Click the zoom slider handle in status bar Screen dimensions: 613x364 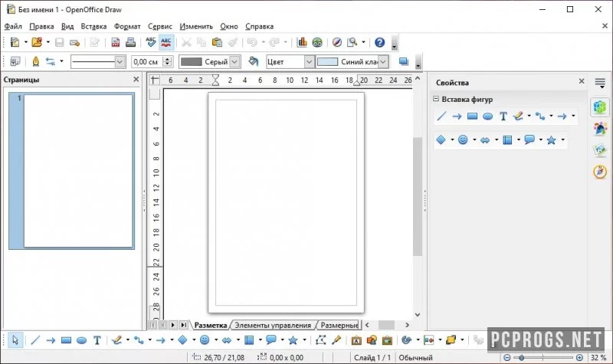coord(521,357)
